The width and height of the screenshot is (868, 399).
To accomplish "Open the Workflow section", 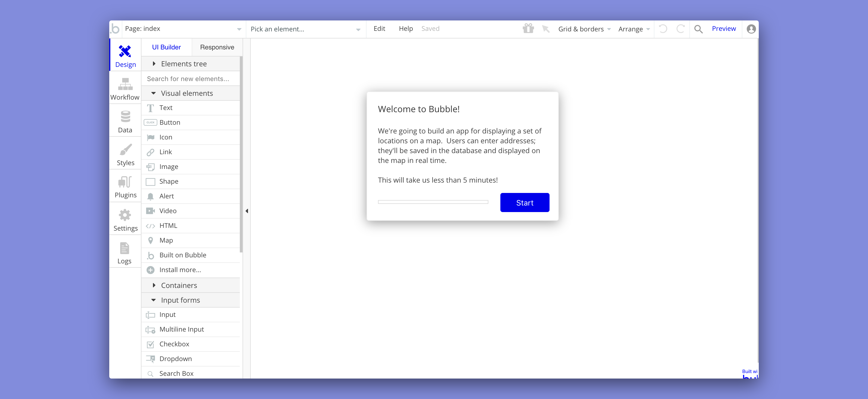I will coord(125,88).
